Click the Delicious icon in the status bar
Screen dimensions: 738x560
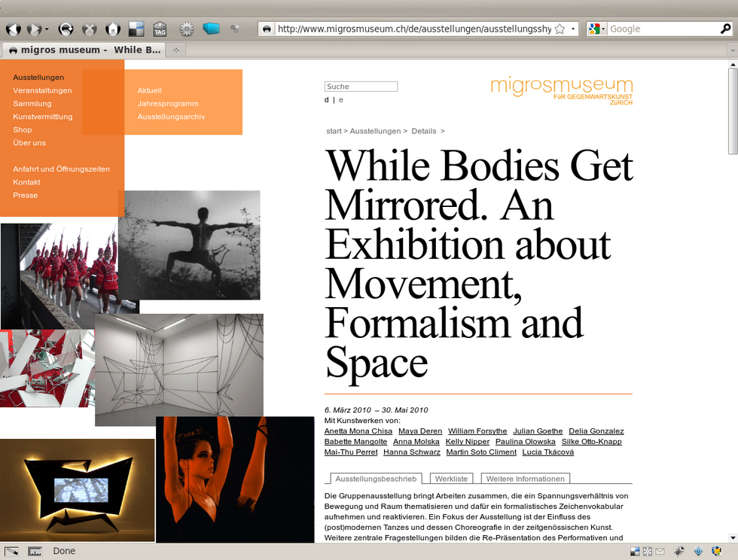coord(635,551)
